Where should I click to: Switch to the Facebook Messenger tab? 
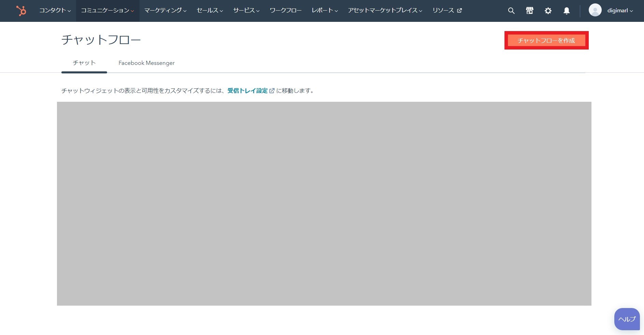[146, 63]
